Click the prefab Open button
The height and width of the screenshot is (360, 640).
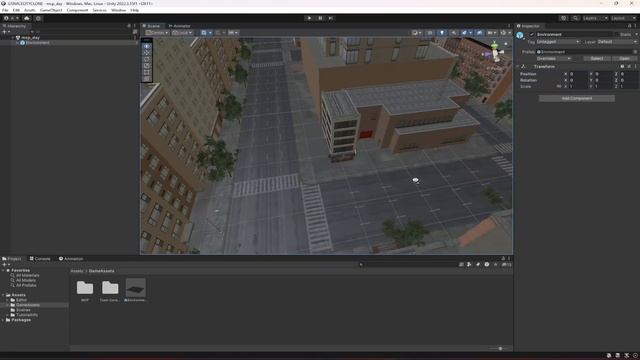pos(624,58)
